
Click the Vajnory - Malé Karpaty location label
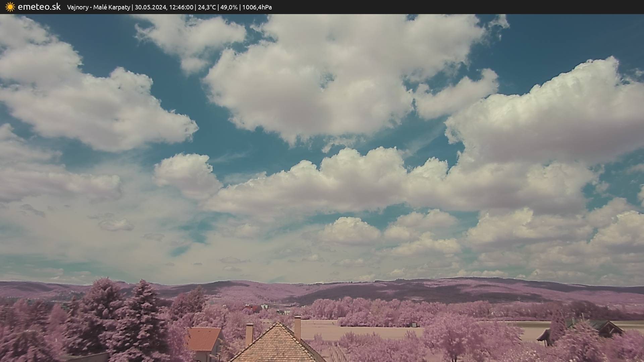click(98, 7)
